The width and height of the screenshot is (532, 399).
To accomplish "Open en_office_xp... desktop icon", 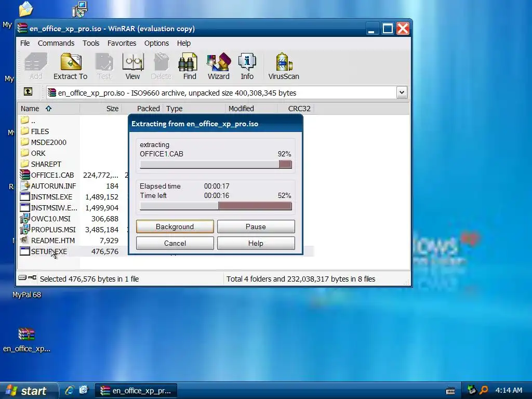I will 26,340.
